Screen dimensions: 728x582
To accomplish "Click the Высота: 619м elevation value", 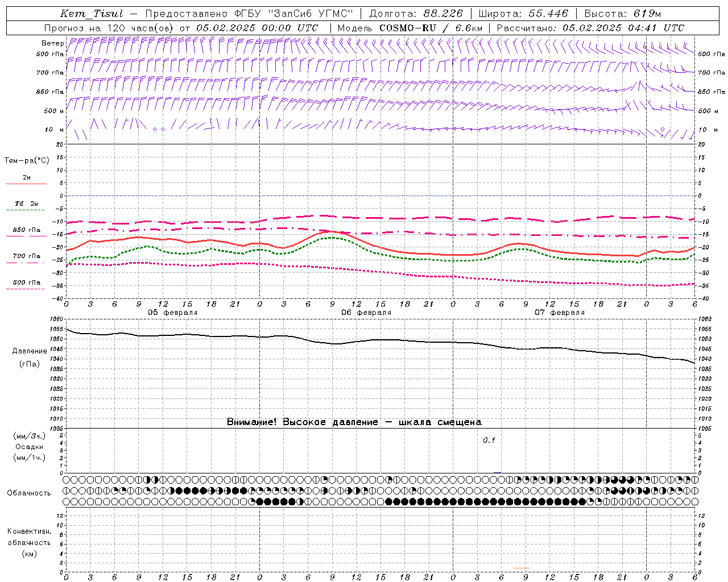I will tap(622, 14).
